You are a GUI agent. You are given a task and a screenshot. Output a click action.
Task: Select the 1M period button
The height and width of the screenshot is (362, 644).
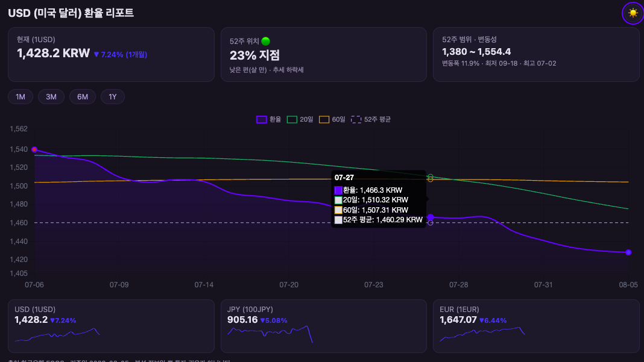pos(21,97)
